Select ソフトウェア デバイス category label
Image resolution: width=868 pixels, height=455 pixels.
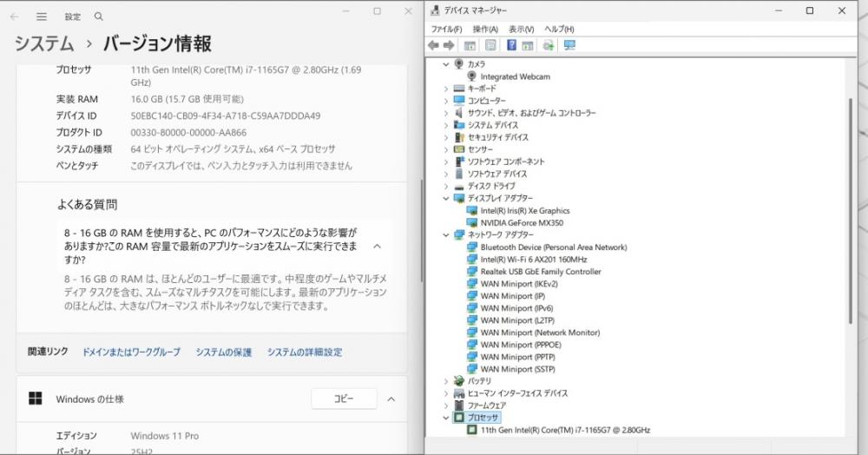[x=497, y=174]
